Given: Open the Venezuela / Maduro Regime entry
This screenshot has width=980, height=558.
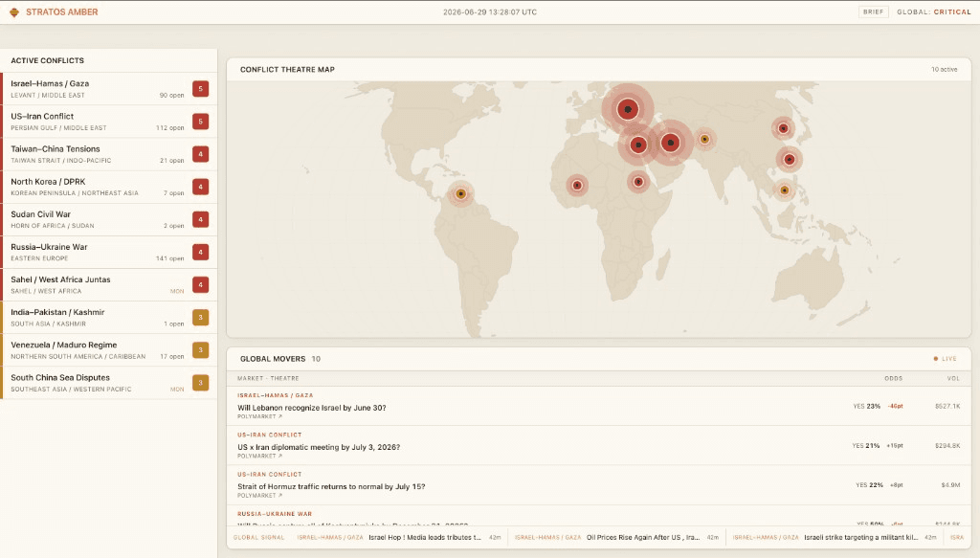Looking at the screenshot, I should coord(109,350).
